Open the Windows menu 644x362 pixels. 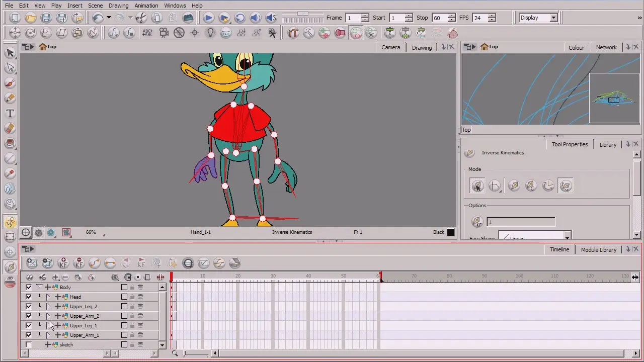(175, 6)
